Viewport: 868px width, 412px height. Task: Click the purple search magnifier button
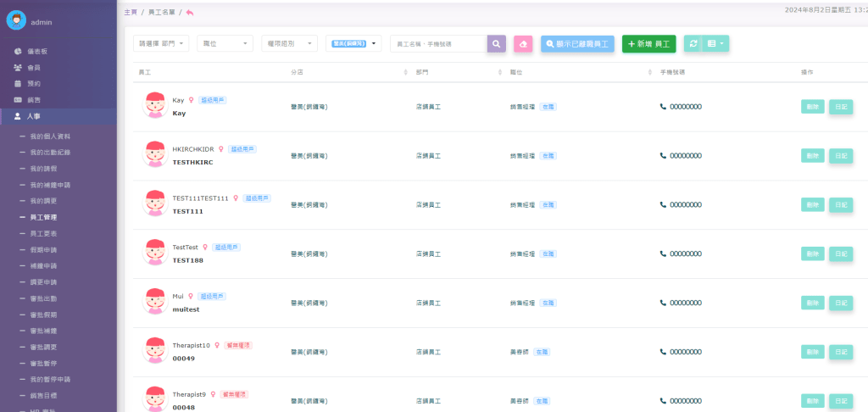click(x=496, y=43)
